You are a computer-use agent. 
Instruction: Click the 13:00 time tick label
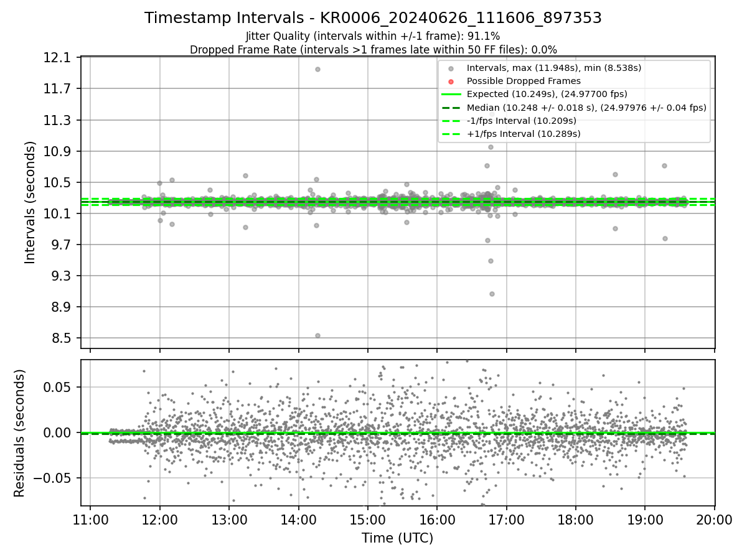(229, 520)
